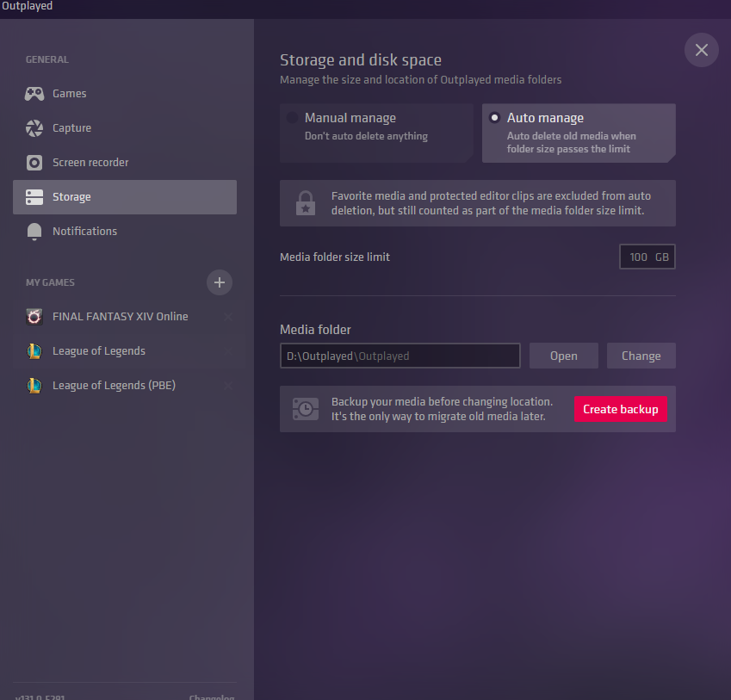The height and width of the screenshot is (700, 731).
Task: Click the "MY GAMES" section label
Action: tap(50, 282)
